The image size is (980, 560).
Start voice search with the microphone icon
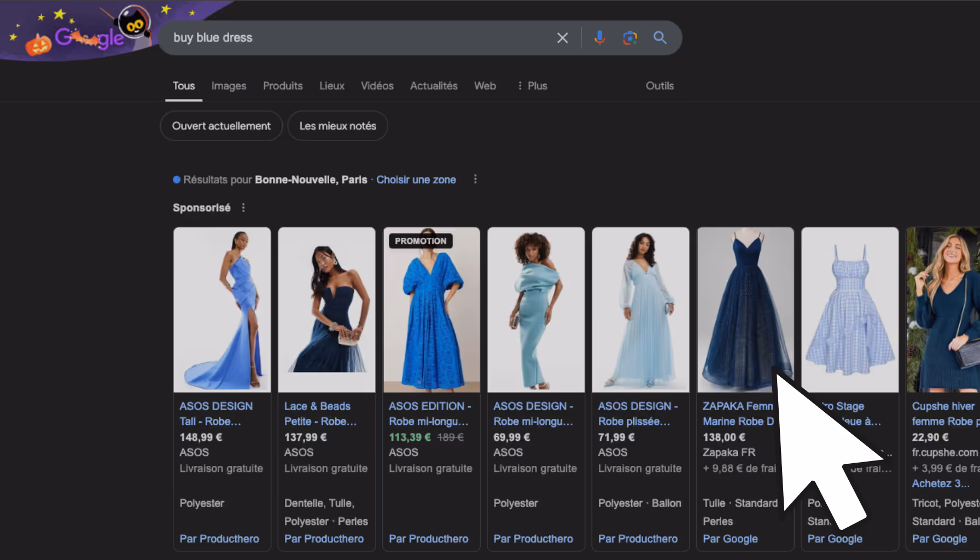click(599, 38)
